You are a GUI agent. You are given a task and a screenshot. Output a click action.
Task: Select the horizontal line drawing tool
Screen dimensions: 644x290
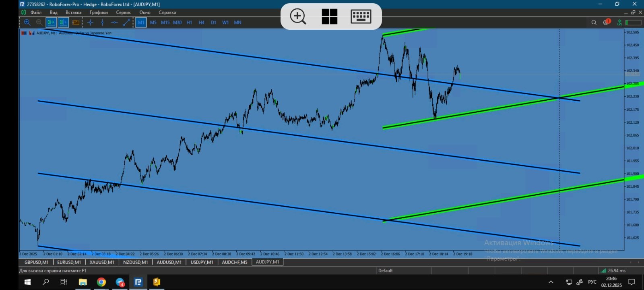click(114, 23)
